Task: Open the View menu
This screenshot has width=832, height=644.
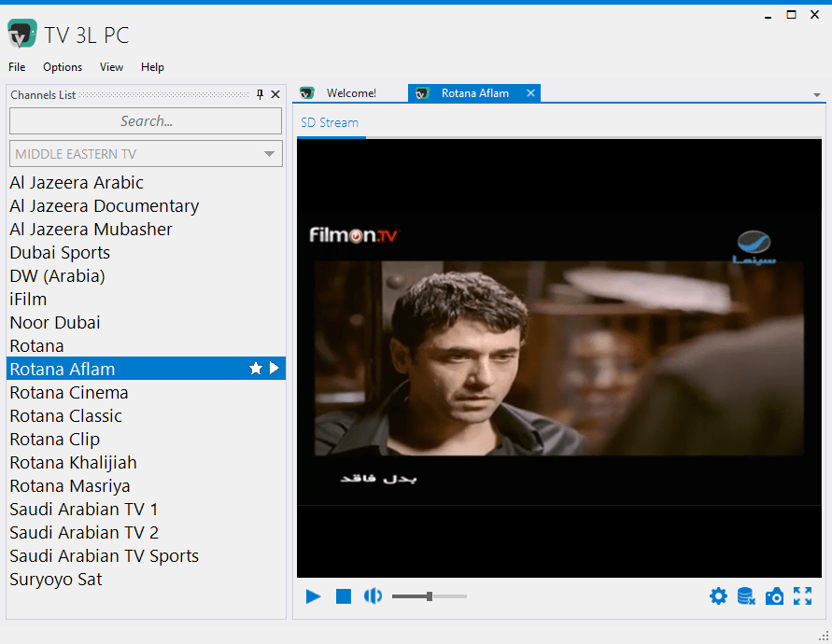Action: tap(111, 67)
